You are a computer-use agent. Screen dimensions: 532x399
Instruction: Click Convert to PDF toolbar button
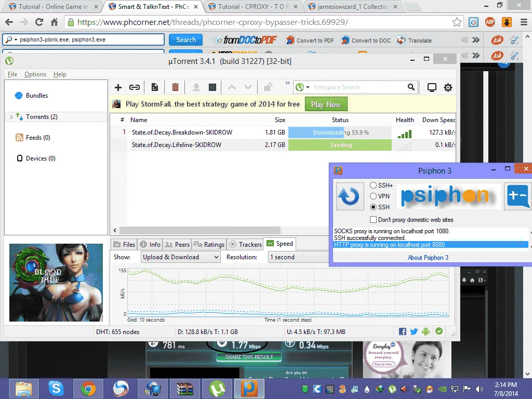click(x=310, y=41)
